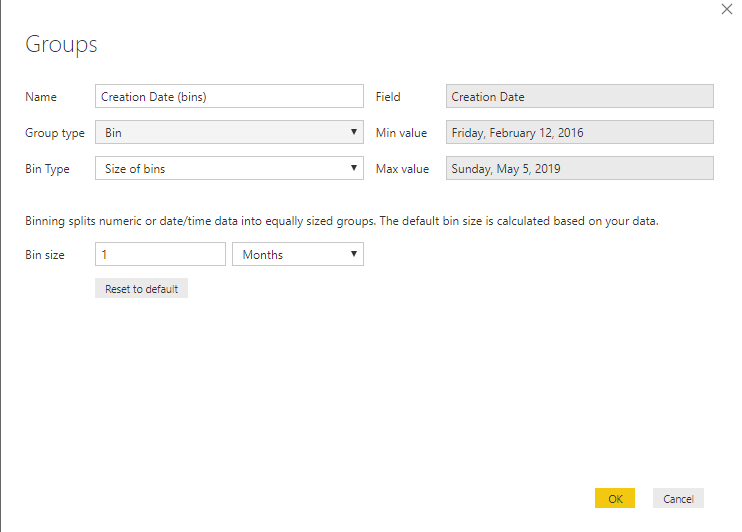Open the Bin Type dropdown

coord(229,168)
